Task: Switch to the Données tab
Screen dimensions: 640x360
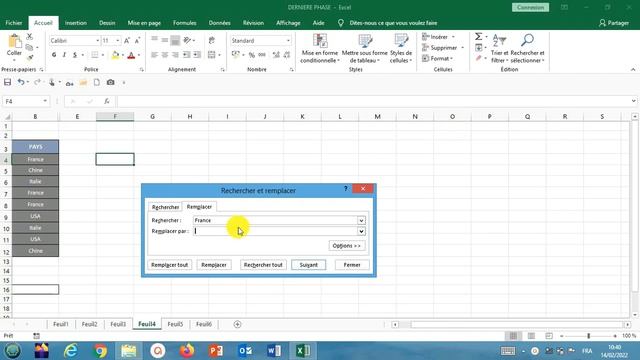Action: click(x=220, y=23)
